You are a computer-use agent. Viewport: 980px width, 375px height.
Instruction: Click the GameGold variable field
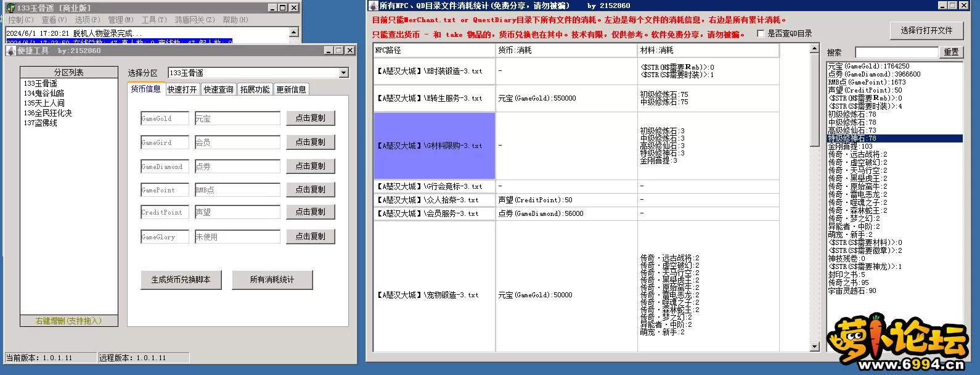pyautogui.click(x=165, y=118)
